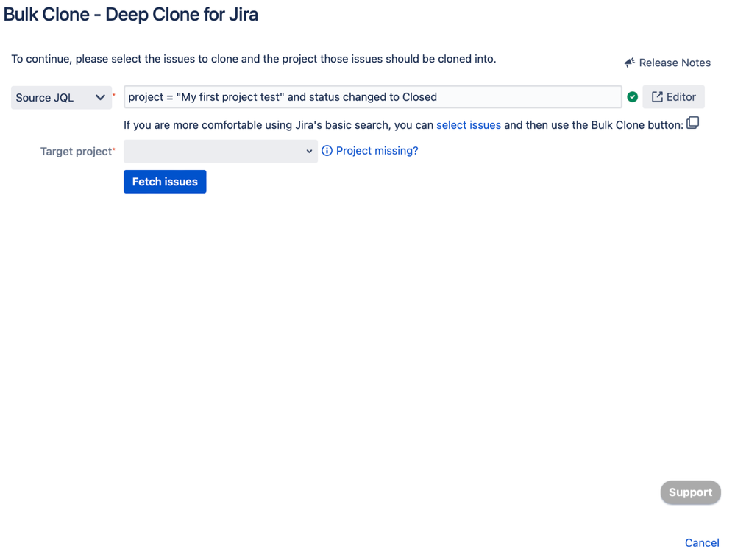Follow the 'select issues' link

pos(468,125)
